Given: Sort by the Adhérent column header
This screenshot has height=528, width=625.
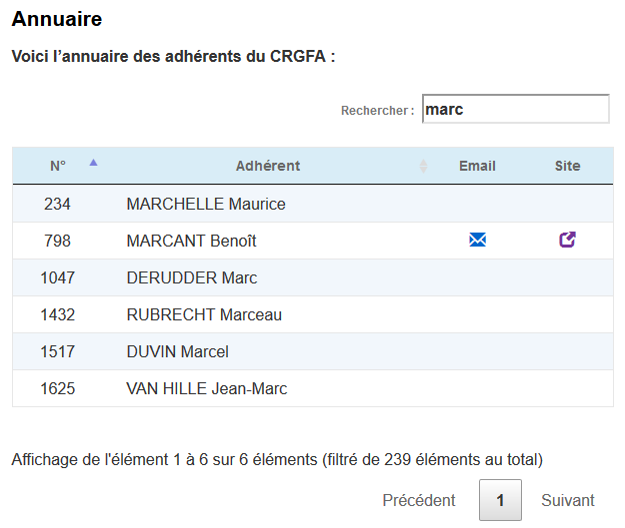Looking at the screenshot, I should [268, 166].
